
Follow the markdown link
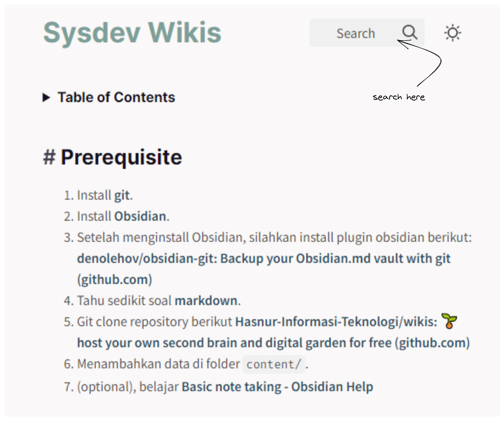(206, 301)
